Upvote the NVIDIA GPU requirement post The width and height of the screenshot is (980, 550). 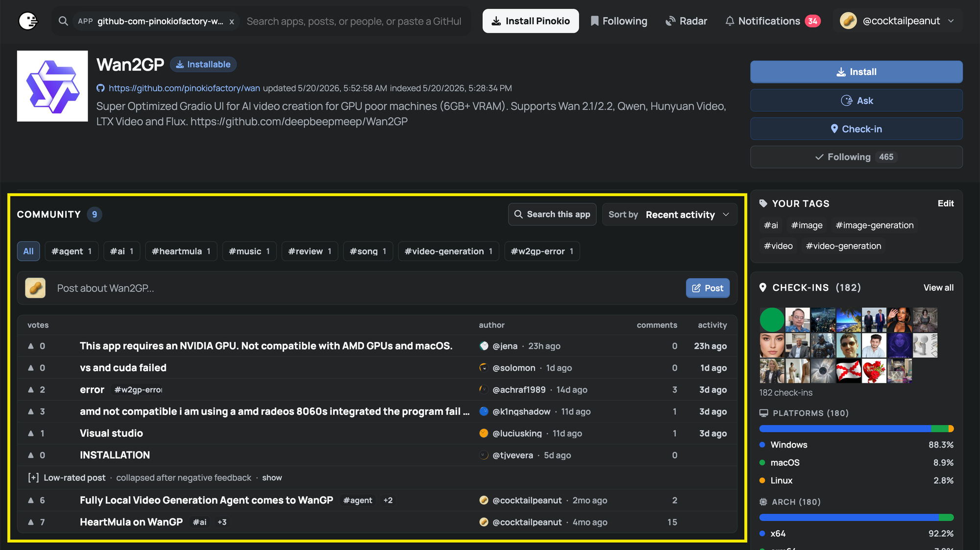point(31,346)
